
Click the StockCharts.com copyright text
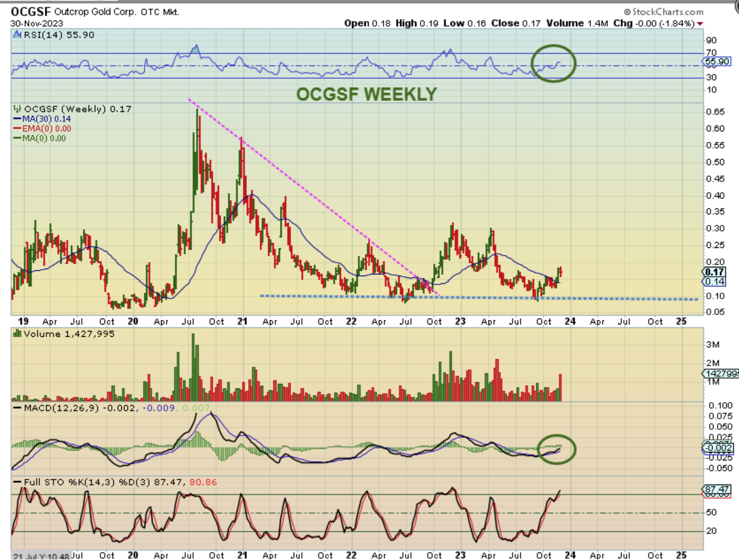[664, 12]
